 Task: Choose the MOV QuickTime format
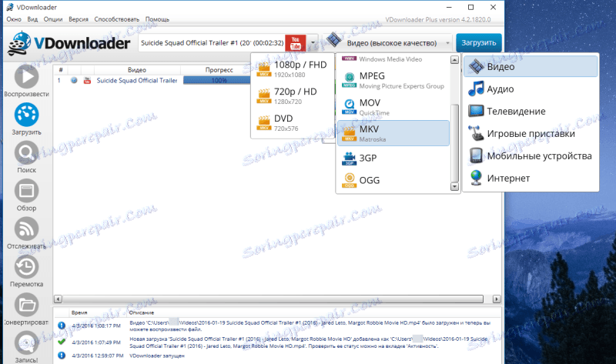click(393, 107)
